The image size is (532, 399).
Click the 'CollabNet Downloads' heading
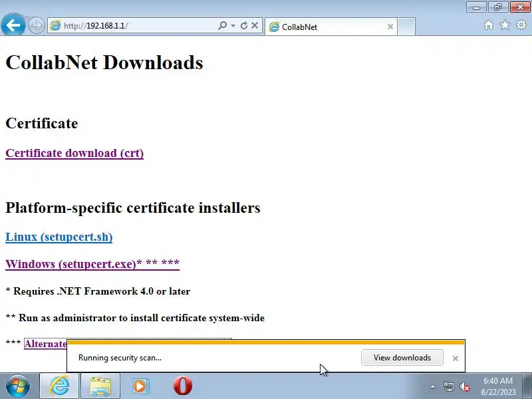pyautogui.click(x=104, y=63)
